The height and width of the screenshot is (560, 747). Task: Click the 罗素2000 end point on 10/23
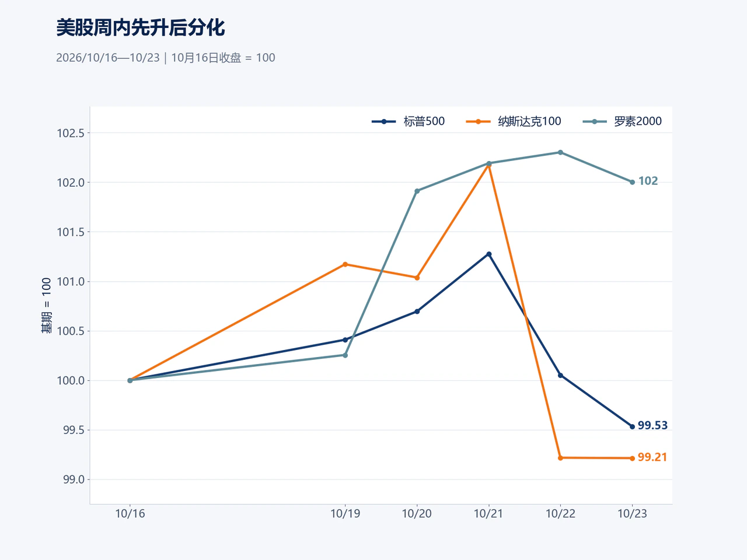632,182
